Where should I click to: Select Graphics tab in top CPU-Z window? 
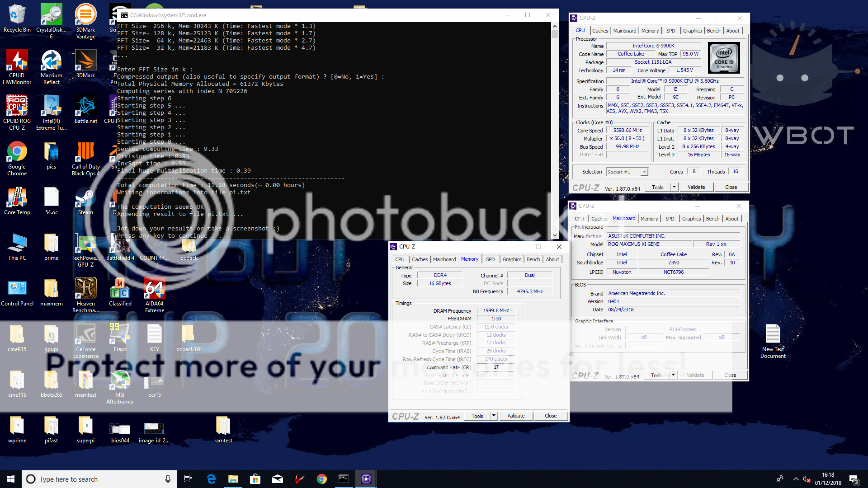coord(692,31)
